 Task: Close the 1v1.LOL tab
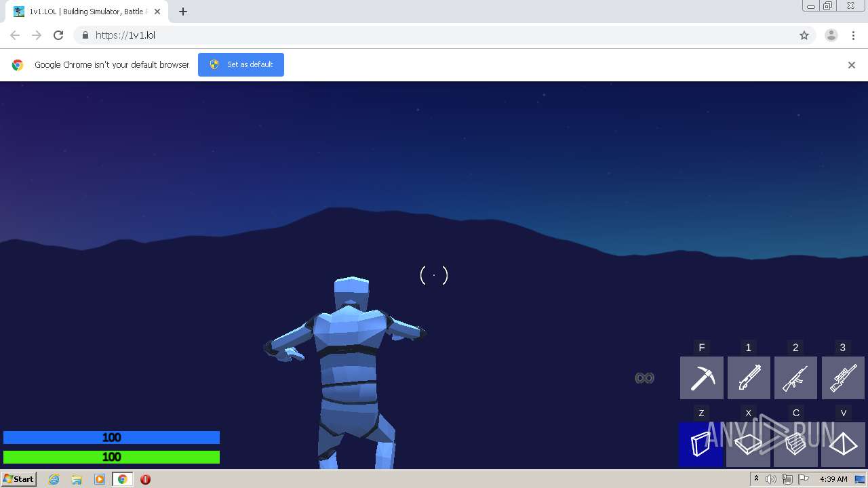(157, 12)
